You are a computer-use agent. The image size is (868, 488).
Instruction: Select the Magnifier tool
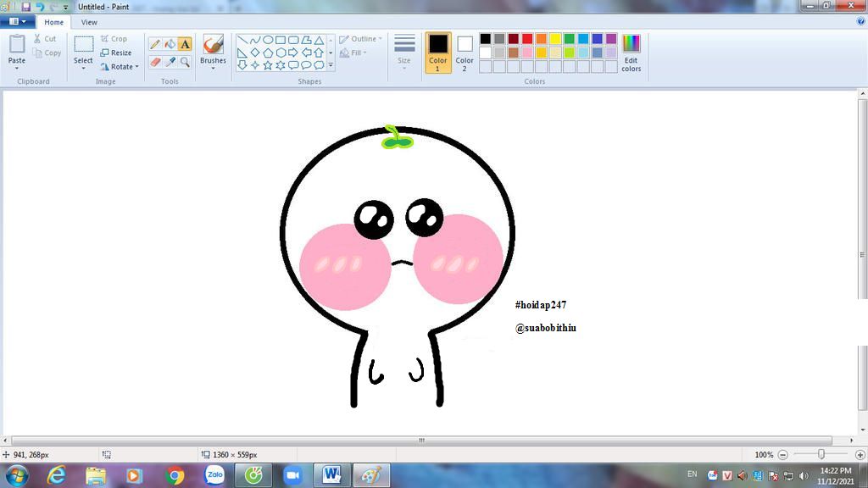pos(185,62)
